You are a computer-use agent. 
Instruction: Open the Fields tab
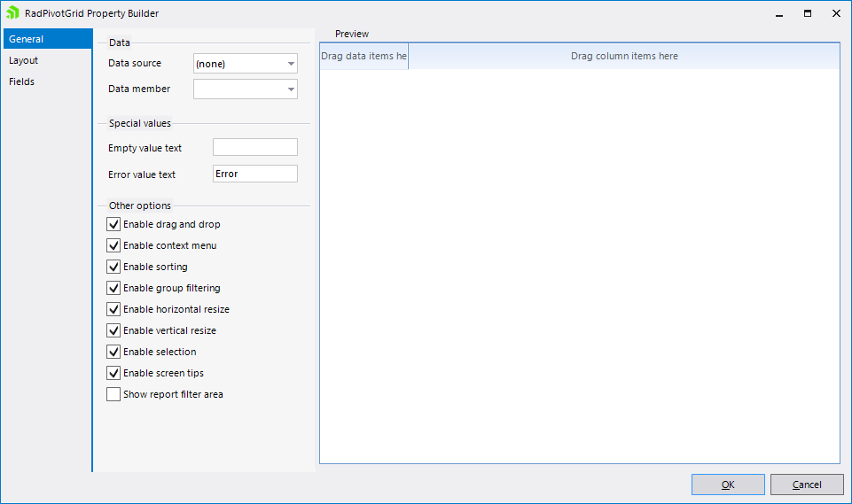pos(47,81)
